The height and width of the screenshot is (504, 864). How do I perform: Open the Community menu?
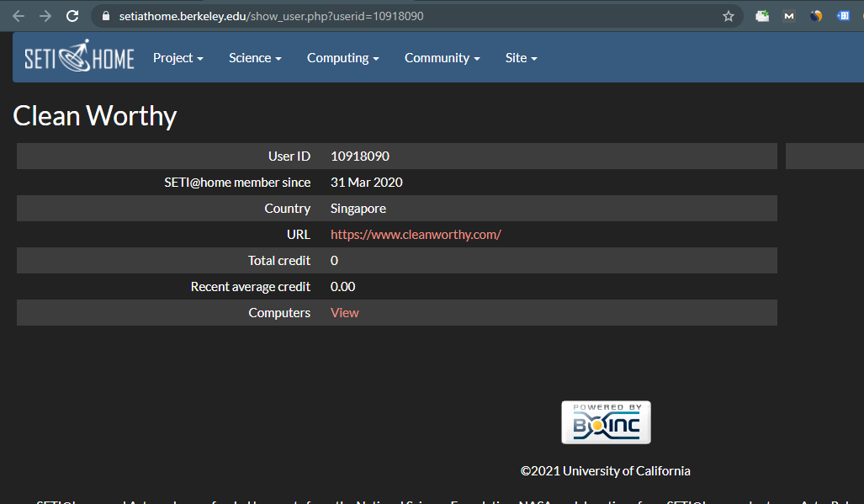(x=442, y=58)
